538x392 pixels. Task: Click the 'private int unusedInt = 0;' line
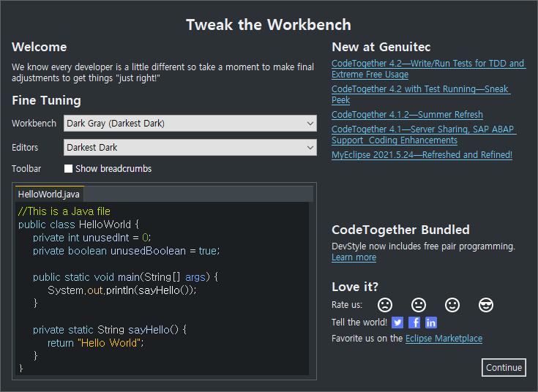pos(92,238)
